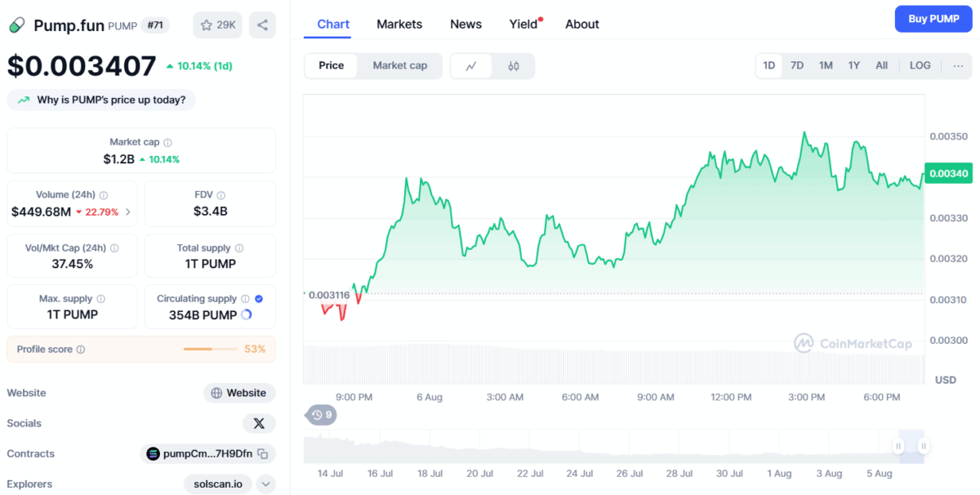Open the X (Twitter) social link
This screenshot has height=495, width=980.
259,423
